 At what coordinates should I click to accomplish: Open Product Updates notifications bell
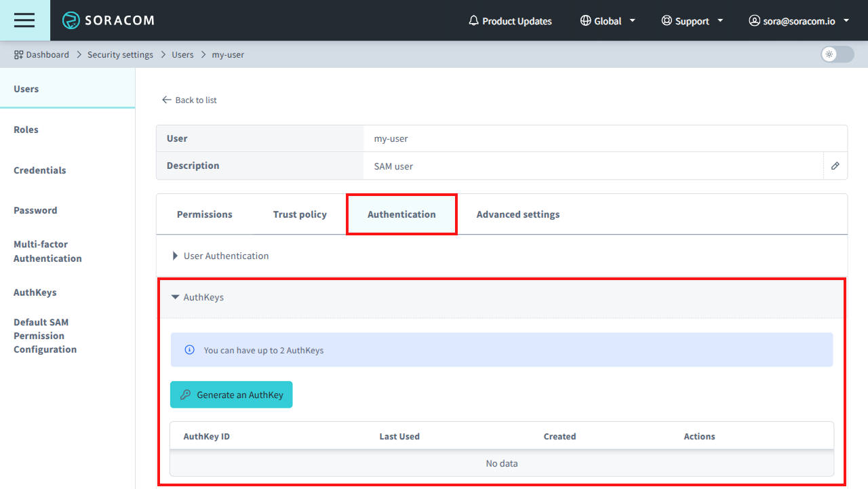click(x=473, y=20)
